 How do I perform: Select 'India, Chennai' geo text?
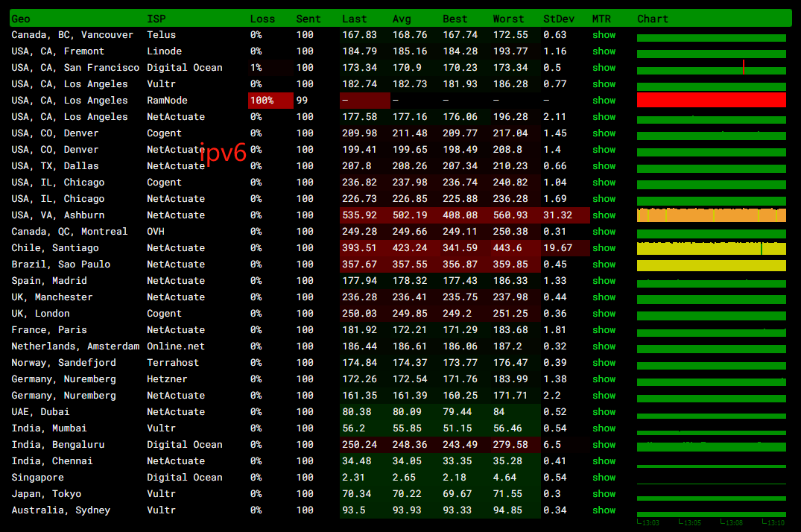52,461
